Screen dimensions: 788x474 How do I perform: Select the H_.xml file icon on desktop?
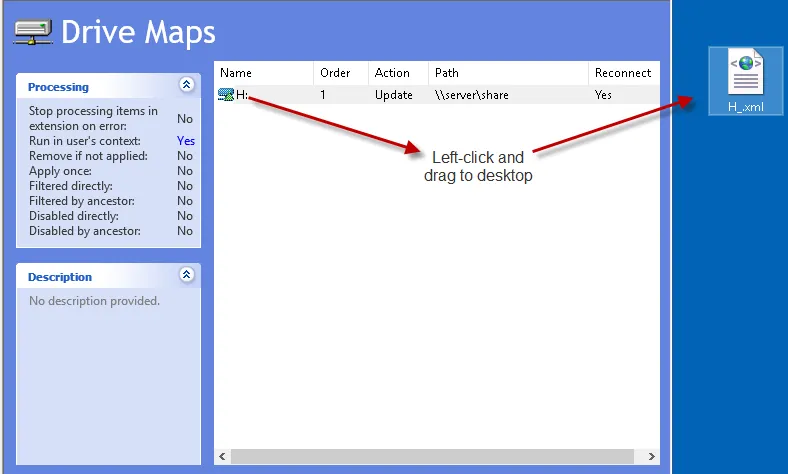coord(745,73)
